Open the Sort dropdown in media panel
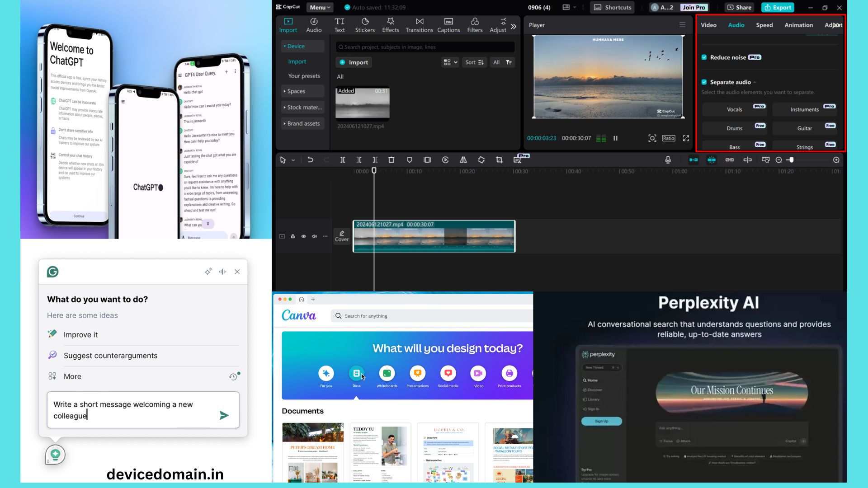The height and width of the screenshot is (488, 868). click(474, 62)
